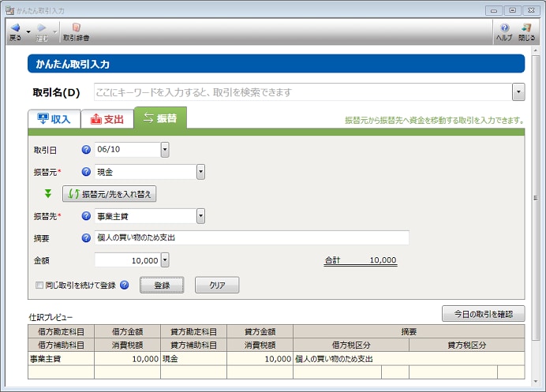Swap accounts with 振替元/先を入れ替え button
Image resolution: width=546 pixels, height=392 pixels.
(110, 193)
